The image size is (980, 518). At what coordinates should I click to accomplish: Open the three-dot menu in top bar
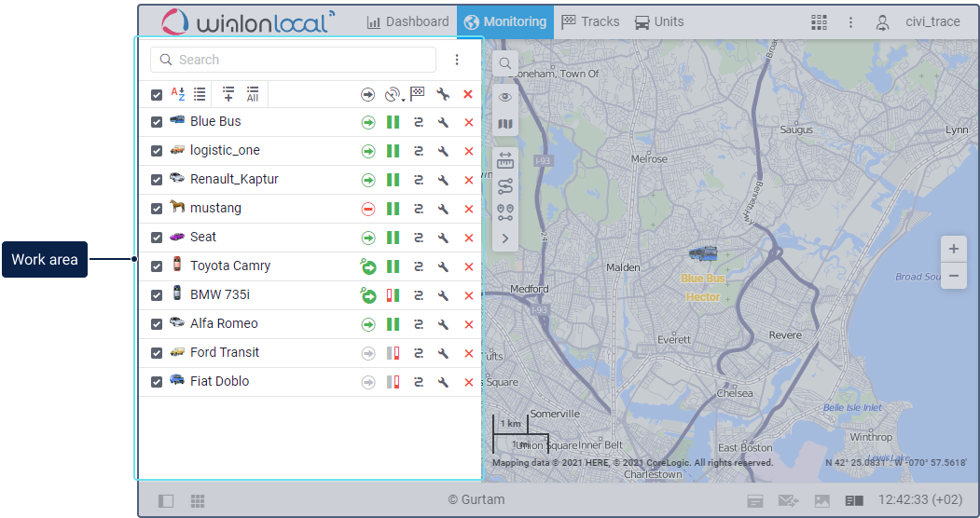click(850, 21)
